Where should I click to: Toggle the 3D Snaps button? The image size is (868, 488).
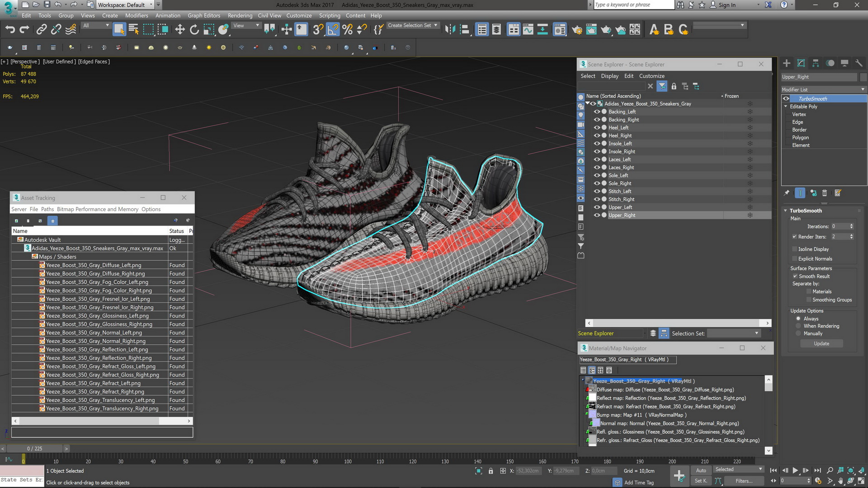click(318, 30)
